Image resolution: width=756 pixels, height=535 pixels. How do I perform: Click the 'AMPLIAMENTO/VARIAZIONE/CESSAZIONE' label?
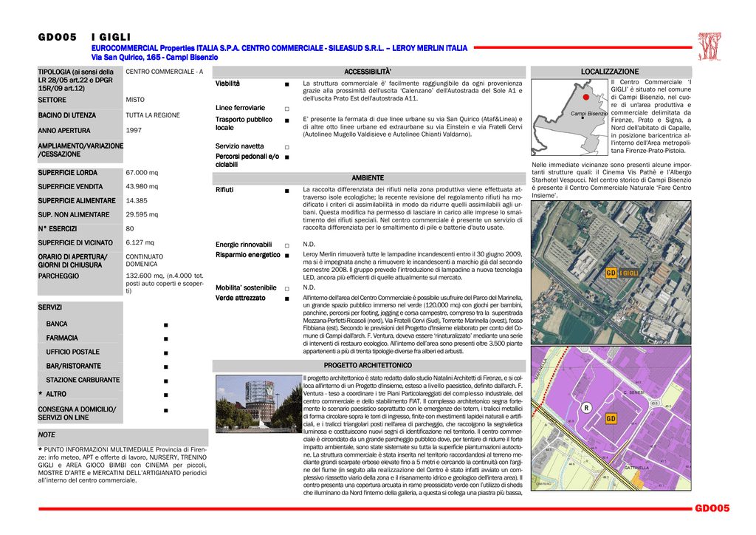(80, 150)
